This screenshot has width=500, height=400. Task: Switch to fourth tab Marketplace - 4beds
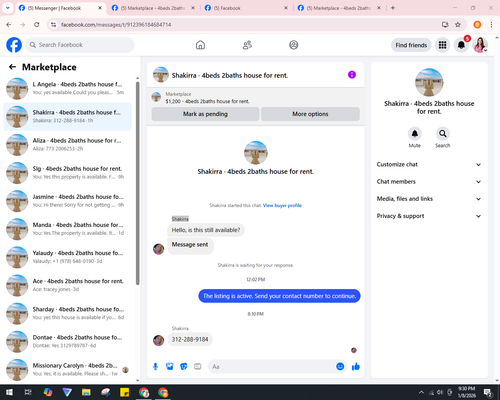(x=339, y=8)
